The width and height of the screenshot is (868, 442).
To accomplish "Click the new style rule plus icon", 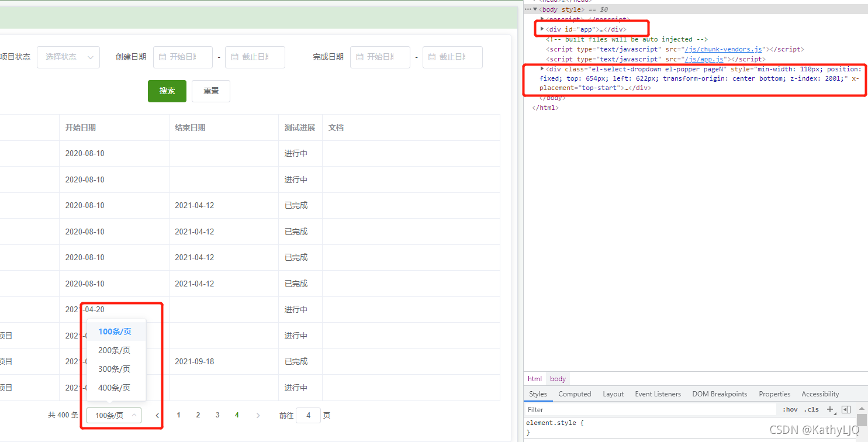I will (x=831, y=409).
